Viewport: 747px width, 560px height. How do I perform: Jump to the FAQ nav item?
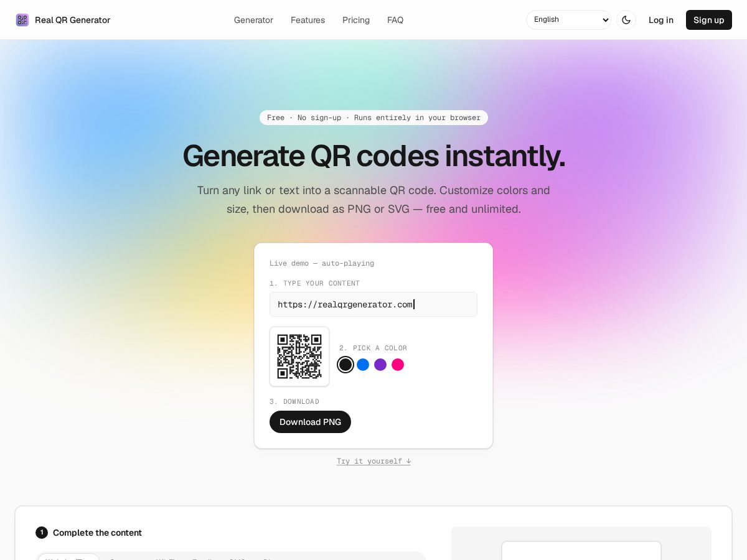pos(395,20)
